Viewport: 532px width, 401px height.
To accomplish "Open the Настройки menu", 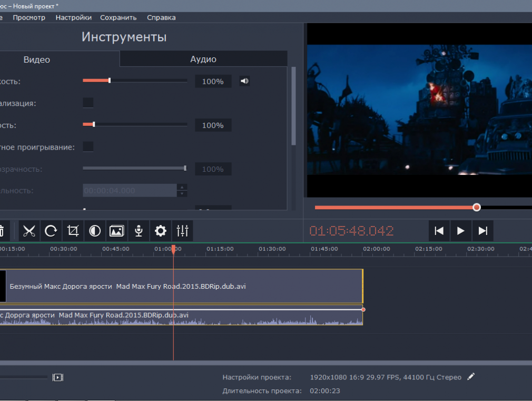I will pyautogui.click(x=74, y=18).
